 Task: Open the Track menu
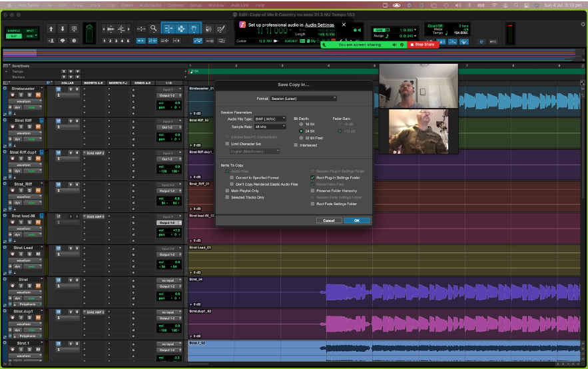tap(95, 5)
